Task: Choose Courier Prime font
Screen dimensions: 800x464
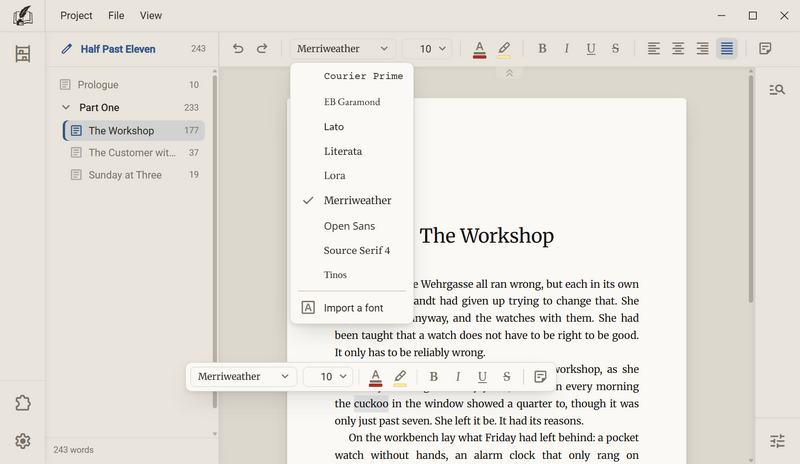Action: (352, 76)
